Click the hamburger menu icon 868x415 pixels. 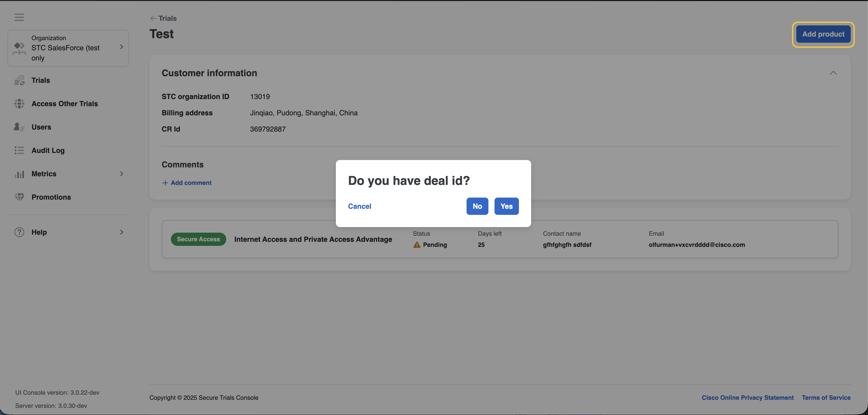[x=19, y=17]
